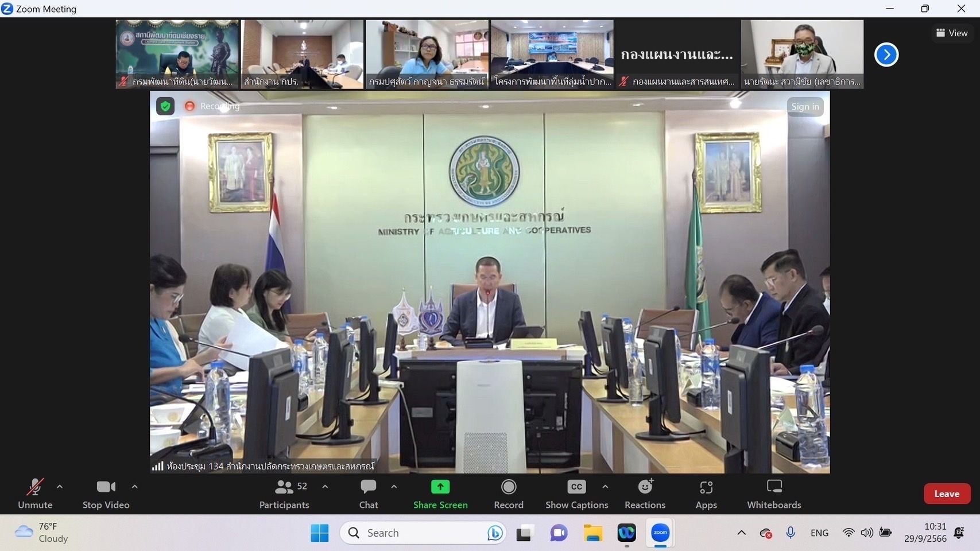Toggle Show Captions CC button
Image resolution: width=980 pixels, height=551 pixels.
576,493
